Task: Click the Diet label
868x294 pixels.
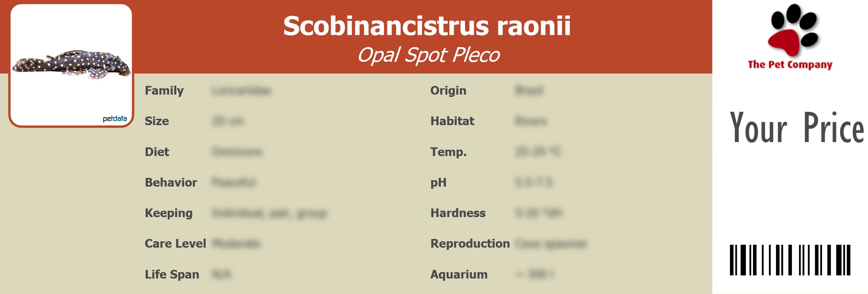Action: 157,152
